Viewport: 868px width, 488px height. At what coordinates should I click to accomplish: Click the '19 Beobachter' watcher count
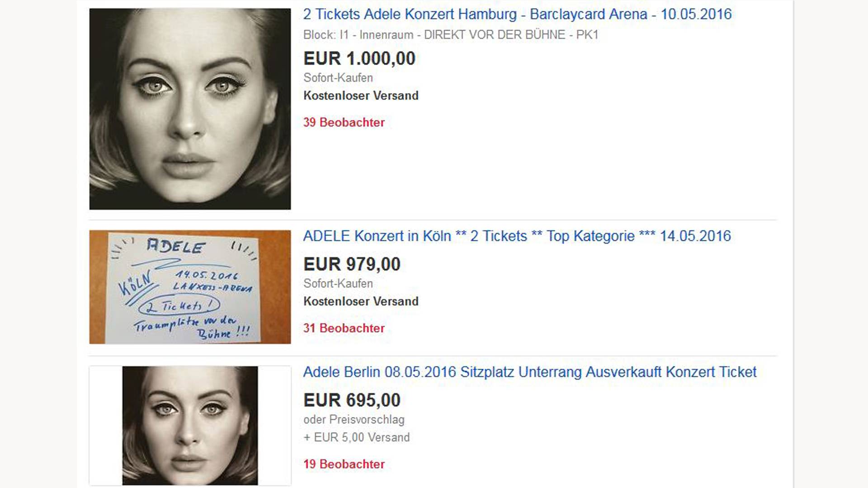[344, 464]
